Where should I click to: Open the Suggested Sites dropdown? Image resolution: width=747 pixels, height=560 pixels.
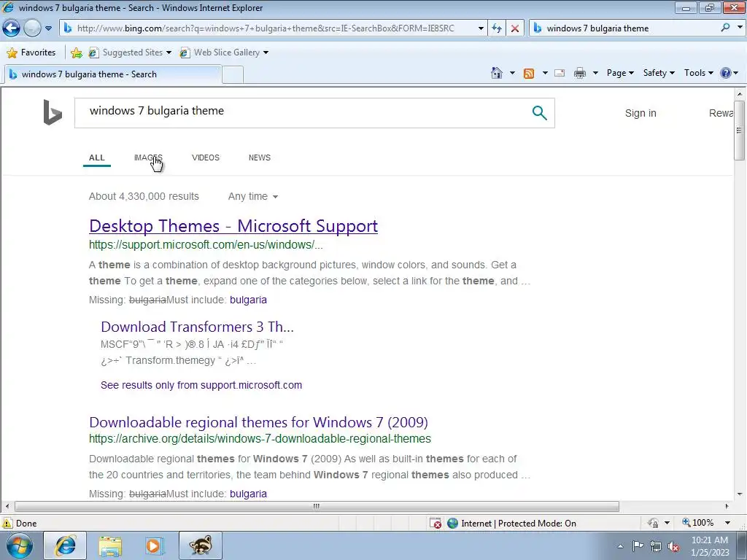130,52
